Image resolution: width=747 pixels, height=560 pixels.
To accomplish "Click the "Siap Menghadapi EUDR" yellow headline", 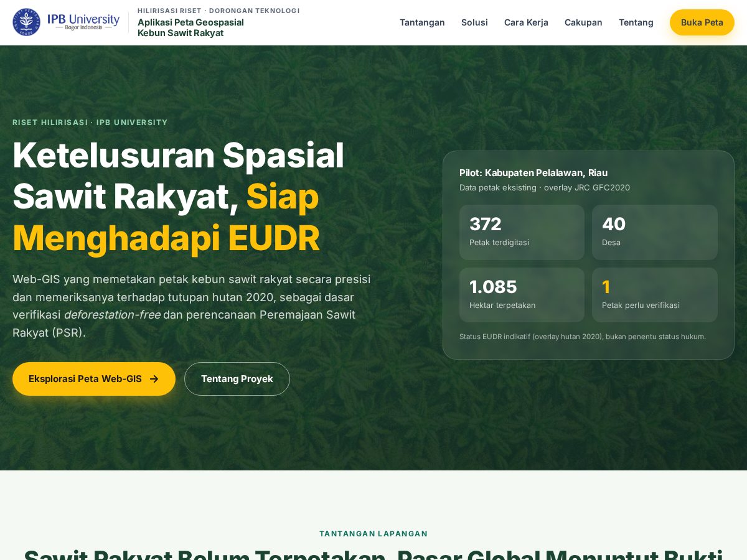I will [x=166, y=217].
